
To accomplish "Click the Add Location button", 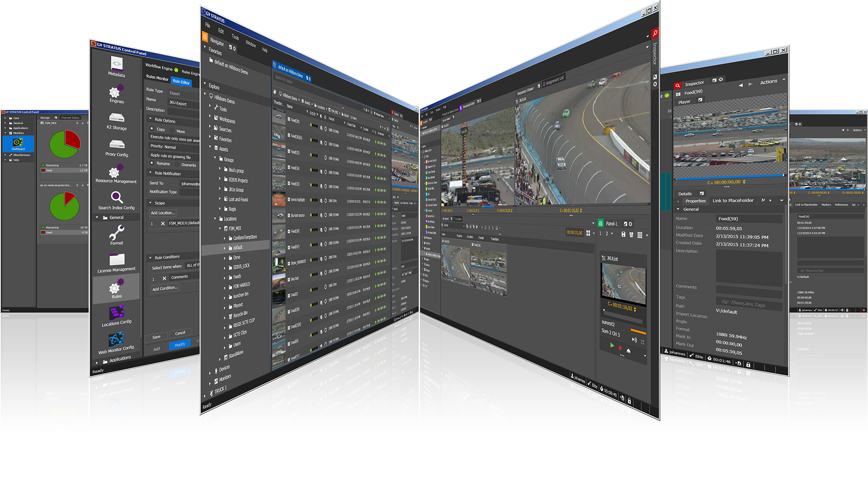I will 163,213.
